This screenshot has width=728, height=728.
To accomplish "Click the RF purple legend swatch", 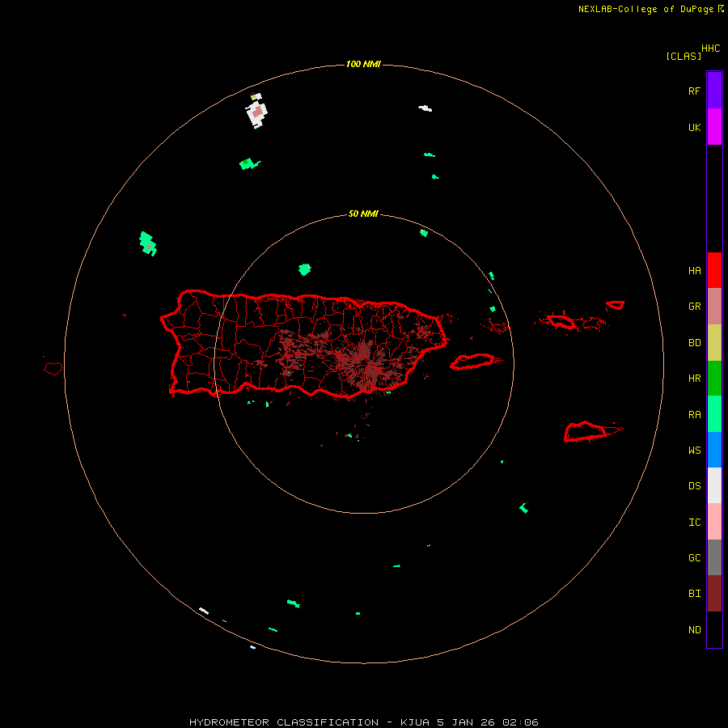I will click(714, 91).
